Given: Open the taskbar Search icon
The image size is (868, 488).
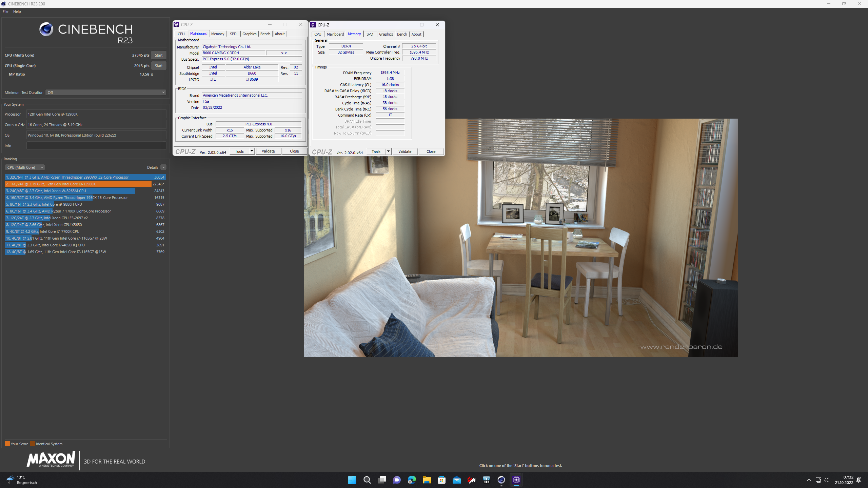Looking at the screenshot, I should [367, 480].
